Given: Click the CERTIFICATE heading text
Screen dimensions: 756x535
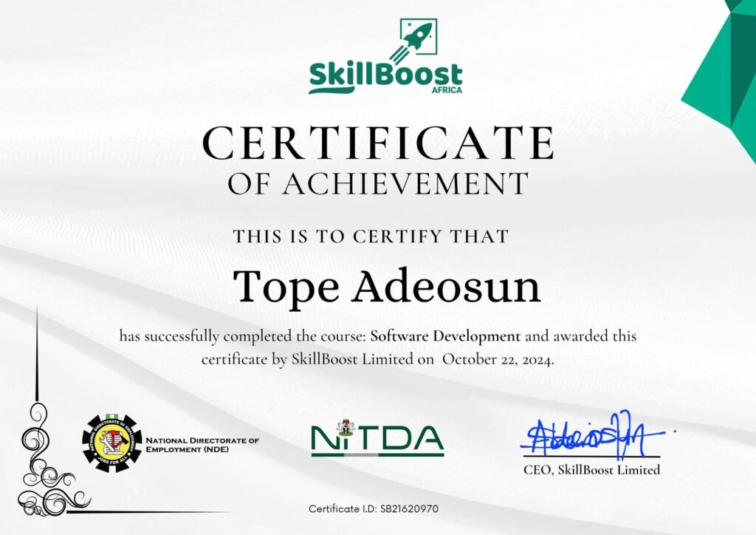Looking at the screenshot, I should pyautogui.click(x=378, y=143).
